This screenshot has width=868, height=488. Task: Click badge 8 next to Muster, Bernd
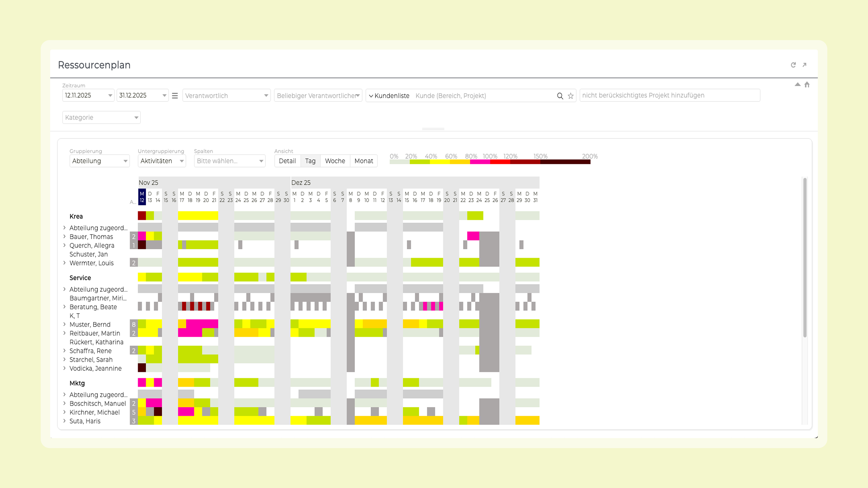click(x=134, y=324)
